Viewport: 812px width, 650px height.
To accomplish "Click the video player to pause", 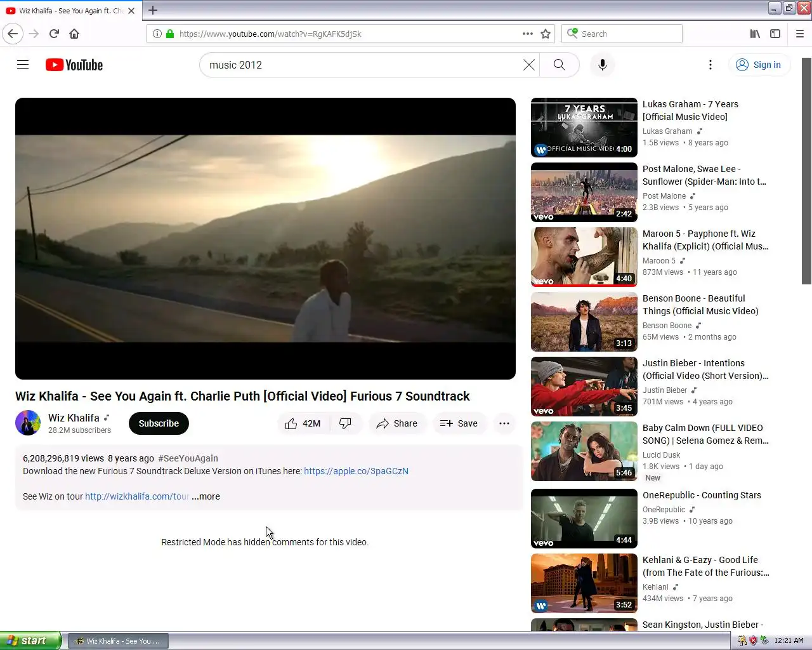I will coord(265,239).
